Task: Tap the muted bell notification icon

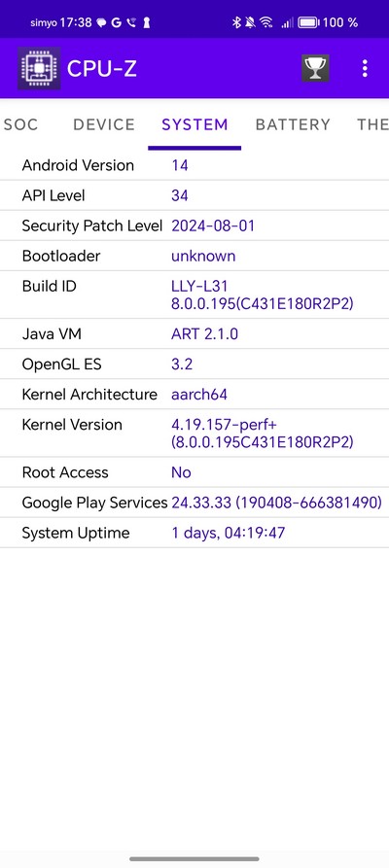Action: coord(250,22)
